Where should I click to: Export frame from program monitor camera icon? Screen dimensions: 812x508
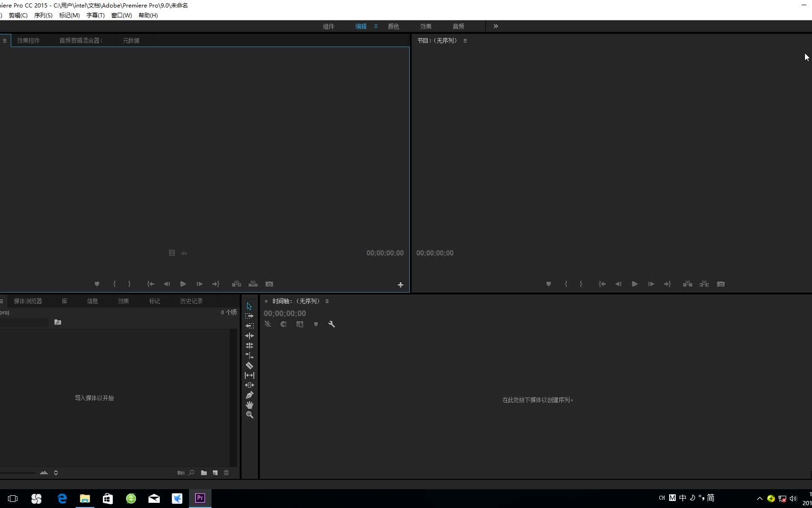tap(721, 284)
